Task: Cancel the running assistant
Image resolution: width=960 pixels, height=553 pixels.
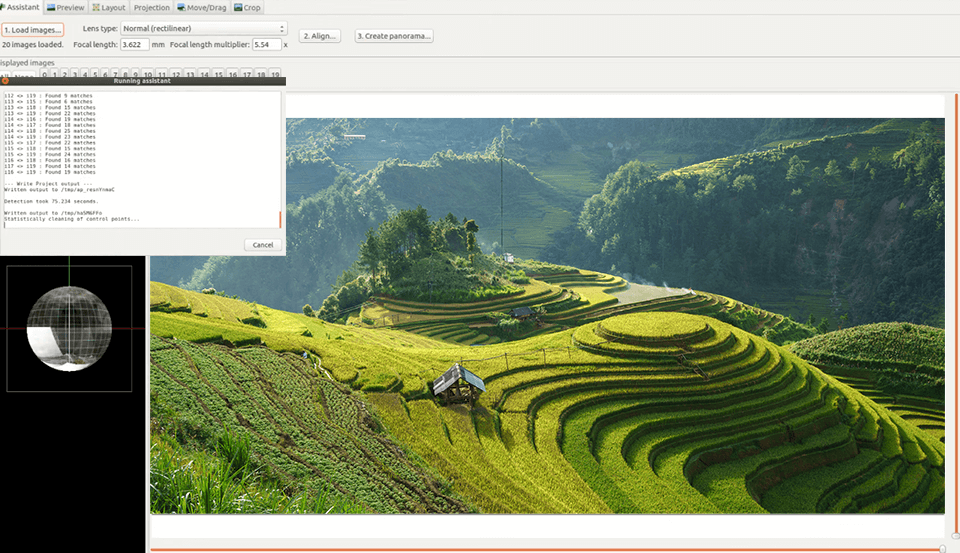Action: point(263,245)
